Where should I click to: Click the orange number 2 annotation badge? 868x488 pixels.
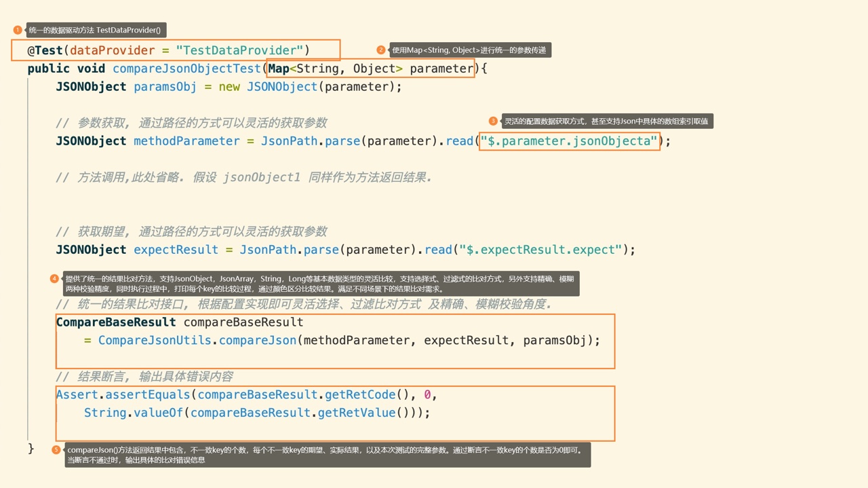pos(381,50)
